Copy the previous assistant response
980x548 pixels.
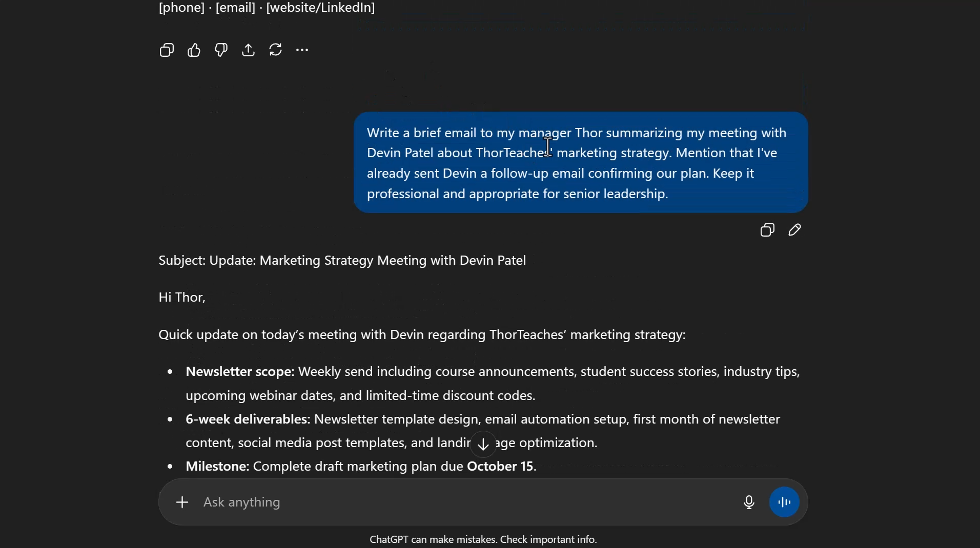pos(167,50)
